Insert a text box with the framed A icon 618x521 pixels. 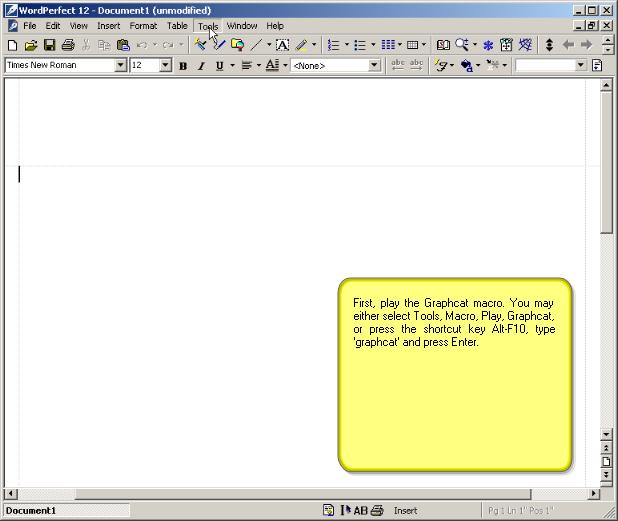282,45
